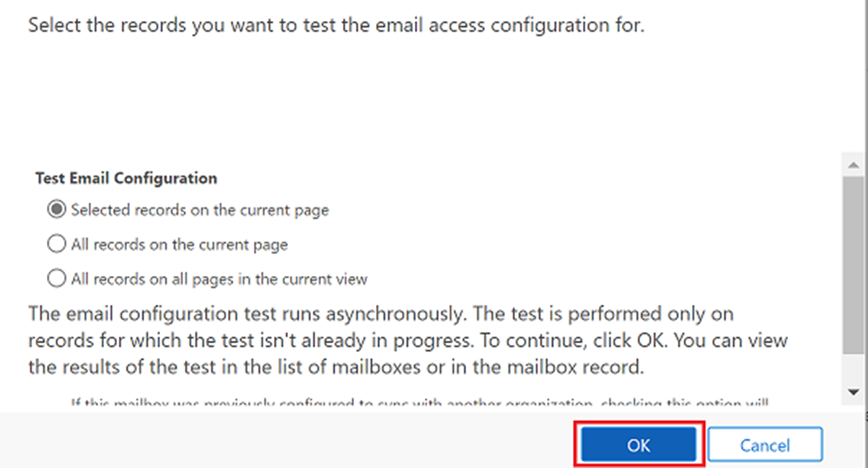868x468 pixels.
Task: Cancel the email configuration test dialog
Action: click(765, 445)
